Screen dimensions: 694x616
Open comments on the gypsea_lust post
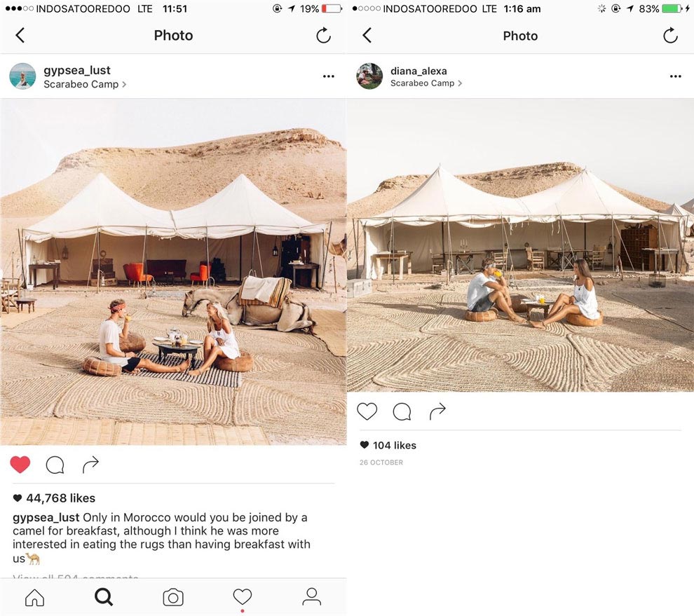(55, 465)
